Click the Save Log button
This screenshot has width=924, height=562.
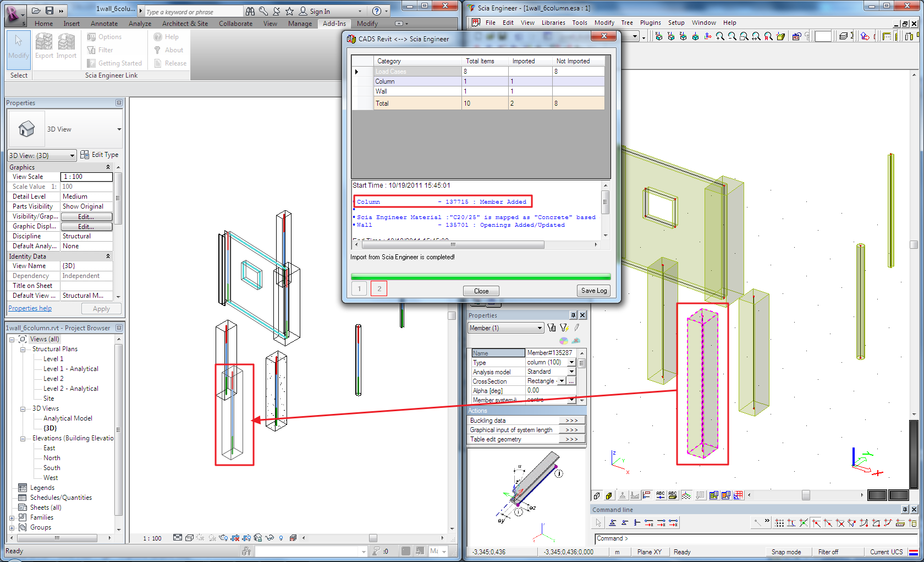(x=594, y=291)
